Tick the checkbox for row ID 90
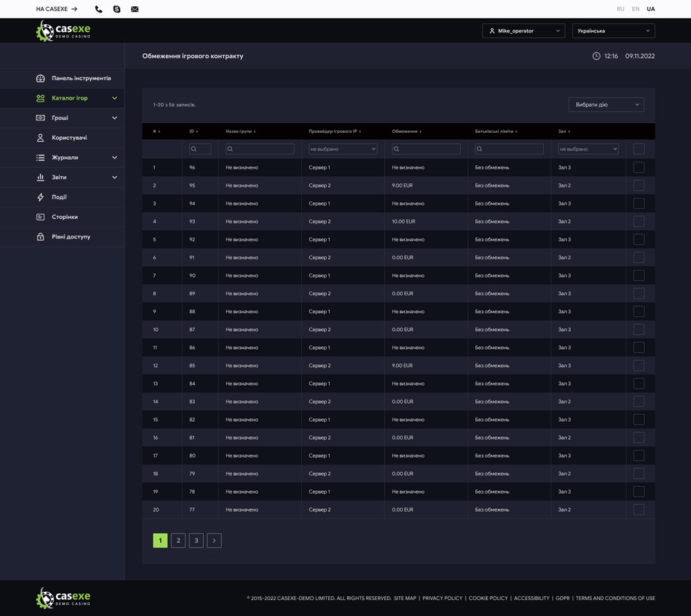 639,276
